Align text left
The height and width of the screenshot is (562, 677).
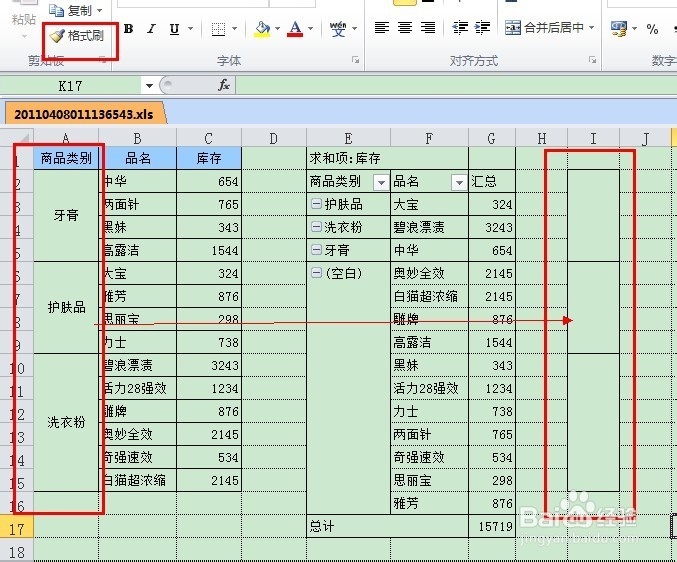382,28
